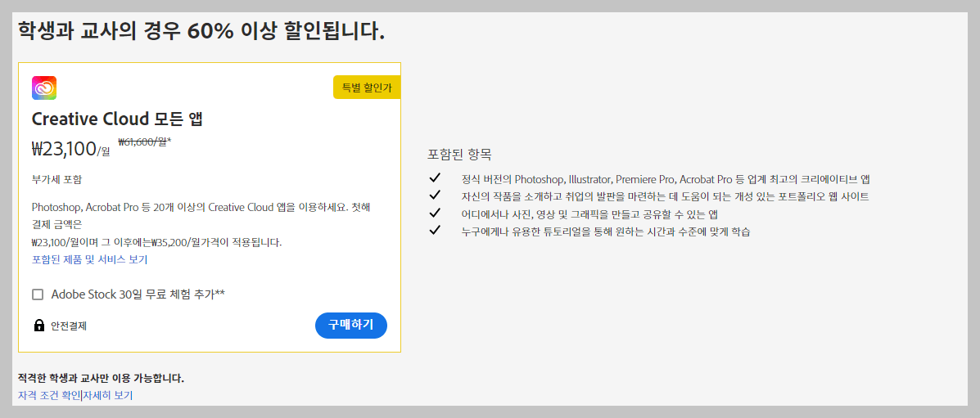Click the 포함된 항목 heading
The height and width of the screenshot is (418, 980).
(x=459, y=154)
